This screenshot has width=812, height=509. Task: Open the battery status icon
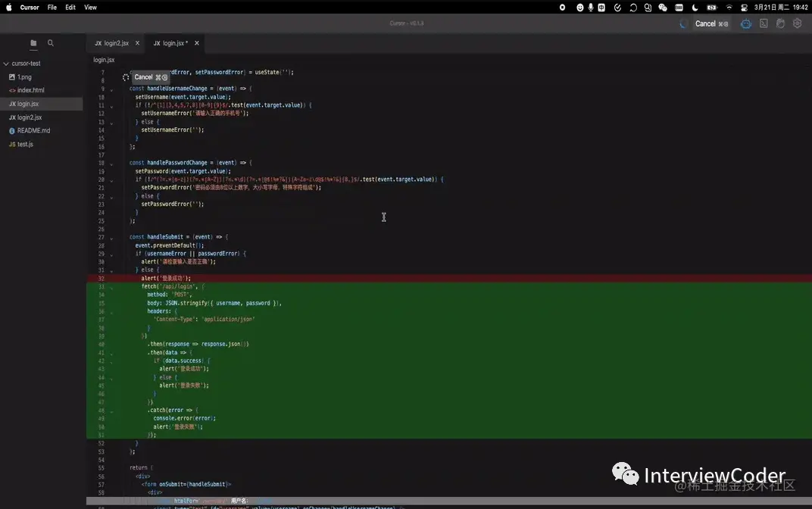tap(712, 8)
